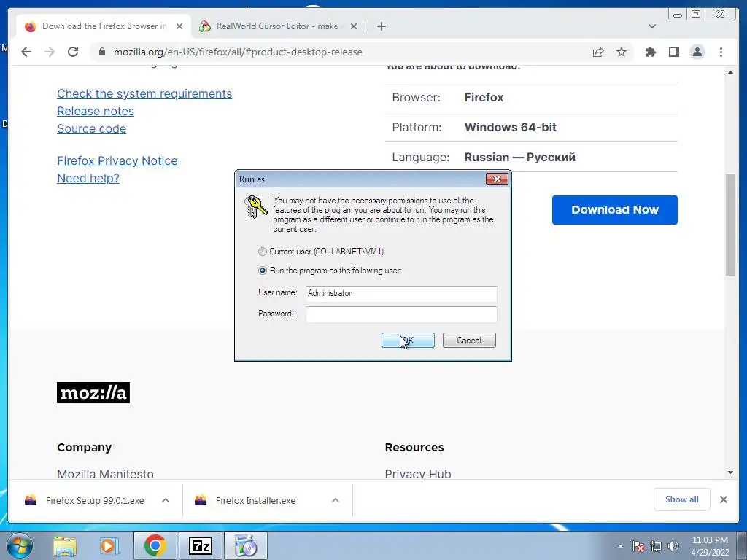
Task: Expand options for Firefox Setup 99.0.1.exe
Action: click(x=166, y=500)
